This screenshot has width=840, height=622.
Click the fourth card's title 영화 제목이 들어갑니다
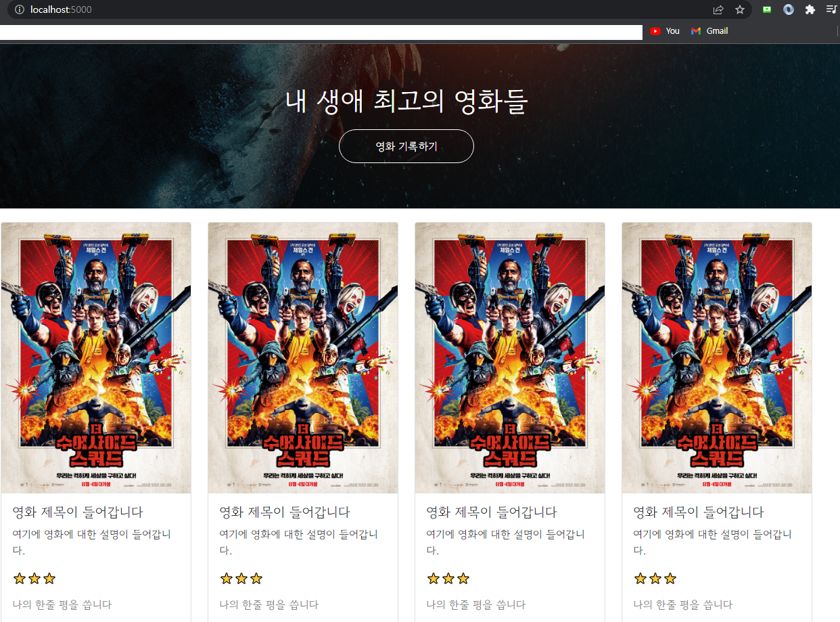[699, 512]
